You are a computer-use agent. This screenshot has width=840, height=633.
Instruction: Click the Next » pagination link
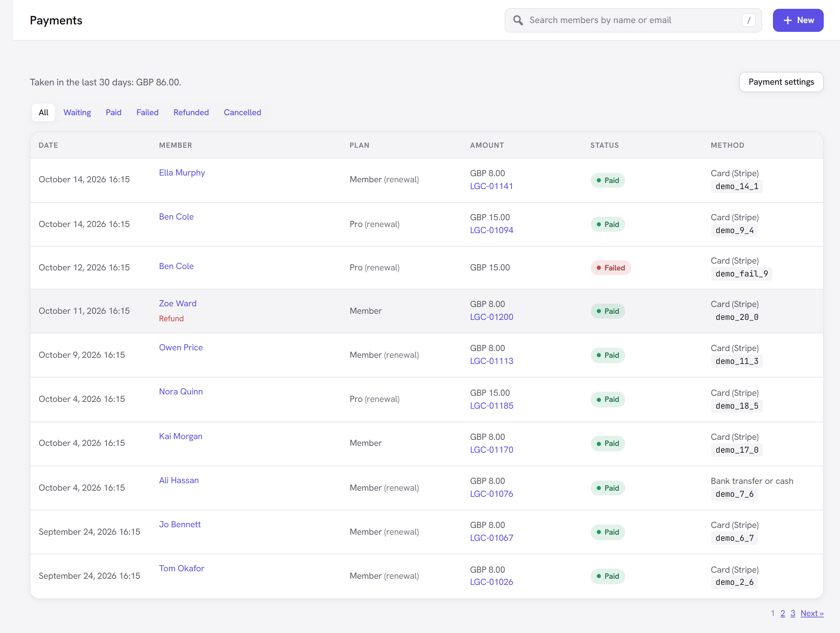(812, 613)
